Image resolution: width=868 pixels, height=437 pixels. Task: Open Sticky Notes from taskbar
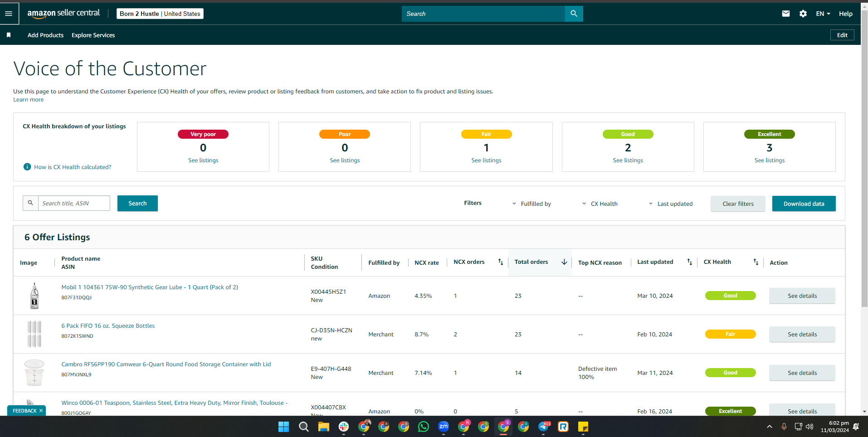pyautogui.click(x=583, y=427)
